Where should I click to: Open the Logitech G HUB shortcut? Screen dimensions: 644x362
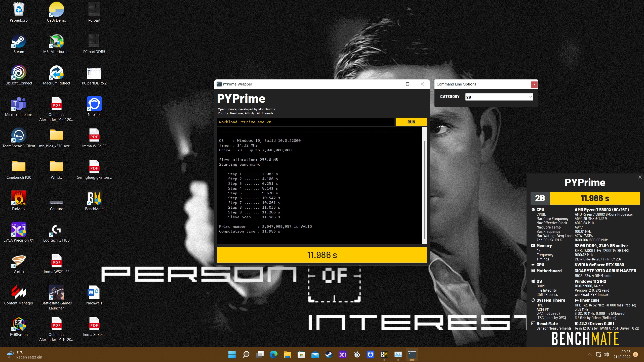[56, 232]
